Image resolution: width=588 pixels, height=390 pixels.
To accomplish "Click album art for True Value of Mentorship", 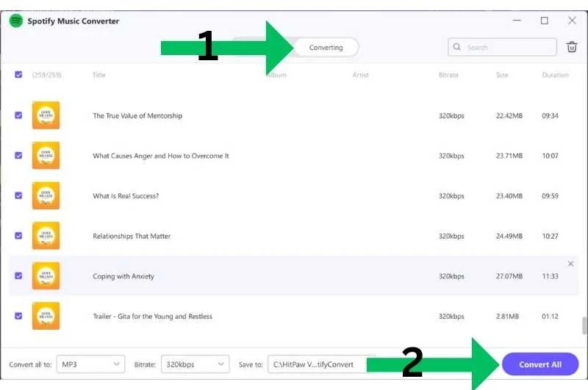I will click(46, 115).
